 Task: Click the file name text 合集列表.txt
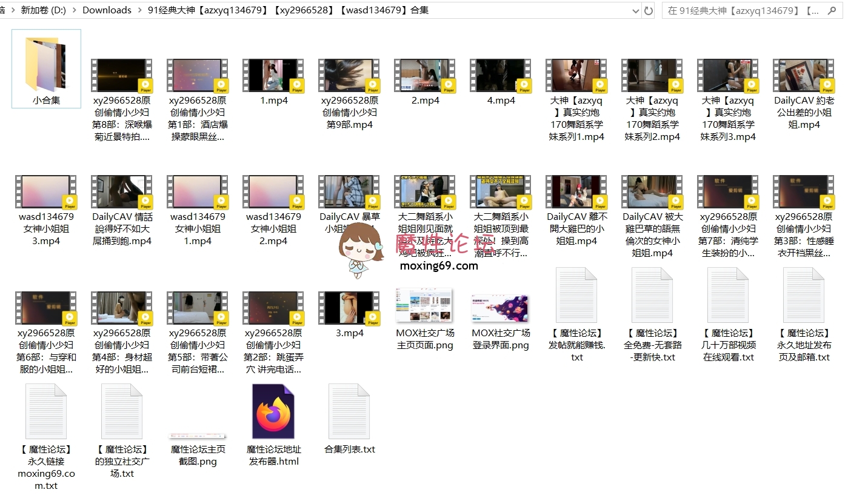tap(350, 449)
